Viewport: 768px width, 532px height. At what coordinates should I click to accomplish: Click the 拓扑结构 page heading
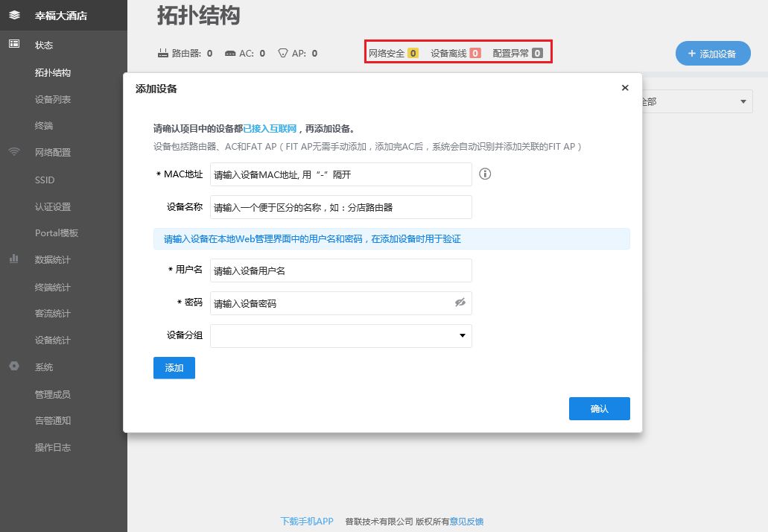pyautogui.click(x=198, y=15)
